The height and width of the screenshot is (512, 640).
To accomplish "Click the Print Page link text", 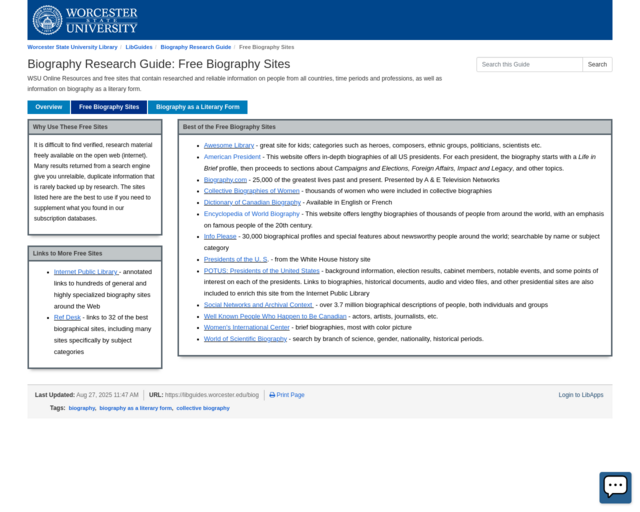I will (x=290, y=395).
